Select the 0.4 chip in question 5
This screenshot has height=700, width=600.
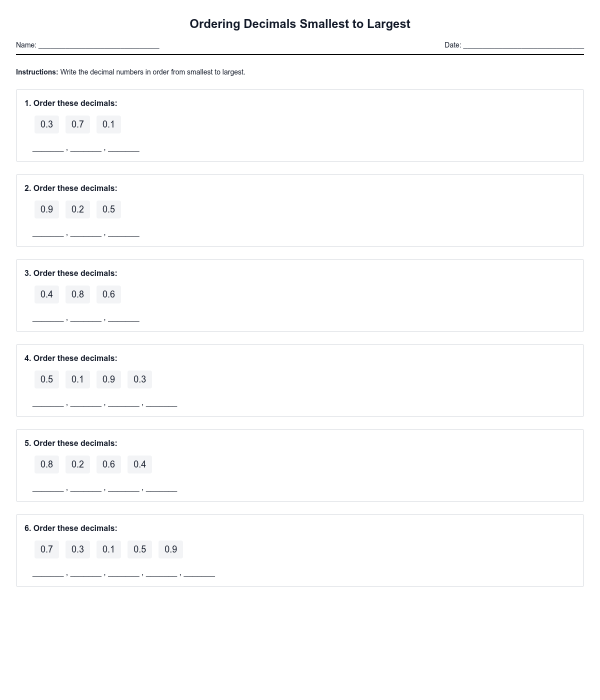click(x=139, y=464)
